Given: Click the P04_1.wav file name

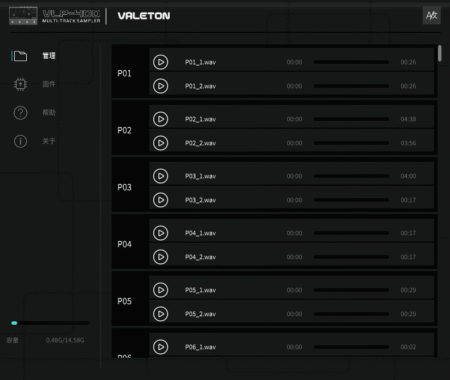Looking at the screenshot, I should [x=200, y=233].
